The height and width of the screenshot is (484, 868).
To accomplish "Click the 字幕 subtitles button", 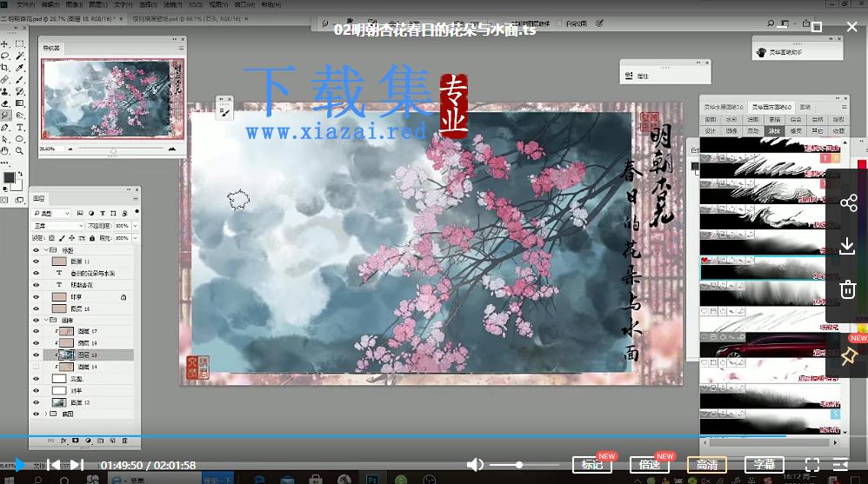I will pyautogui.click(x=765, y=465).
